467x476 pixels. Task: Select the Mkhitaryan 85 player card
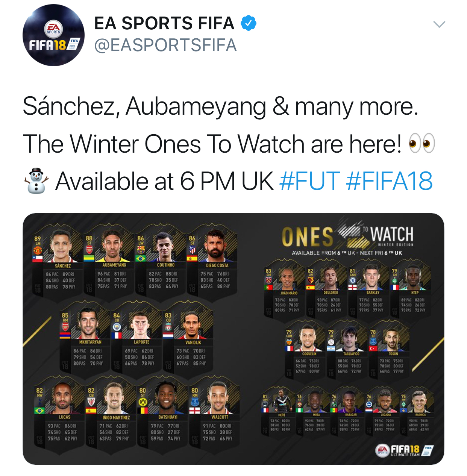[88, 338]
